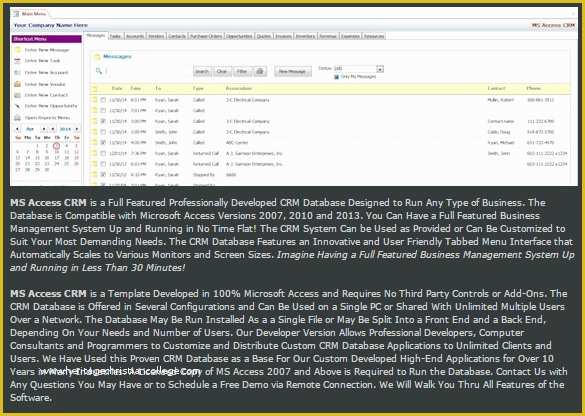Open the Apr month selector in calendar
The image size is (585, 416).
click(30, 129)
